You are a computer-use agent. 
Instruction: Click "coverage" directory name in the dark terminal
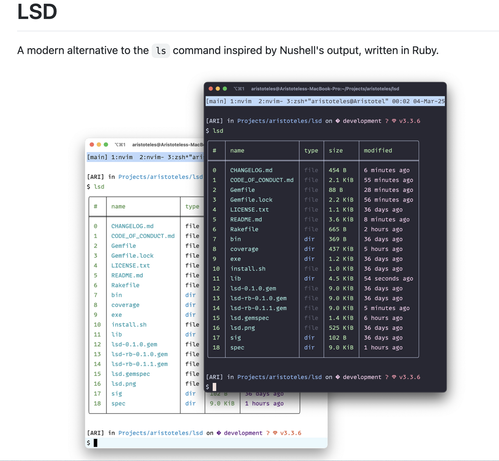244,249
